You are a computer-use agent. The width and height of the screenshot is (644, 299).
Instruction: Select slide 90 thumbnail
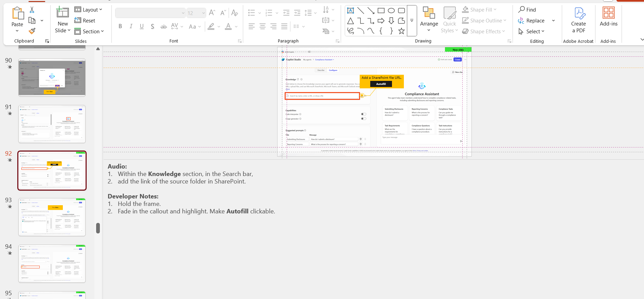coord(52,77)
